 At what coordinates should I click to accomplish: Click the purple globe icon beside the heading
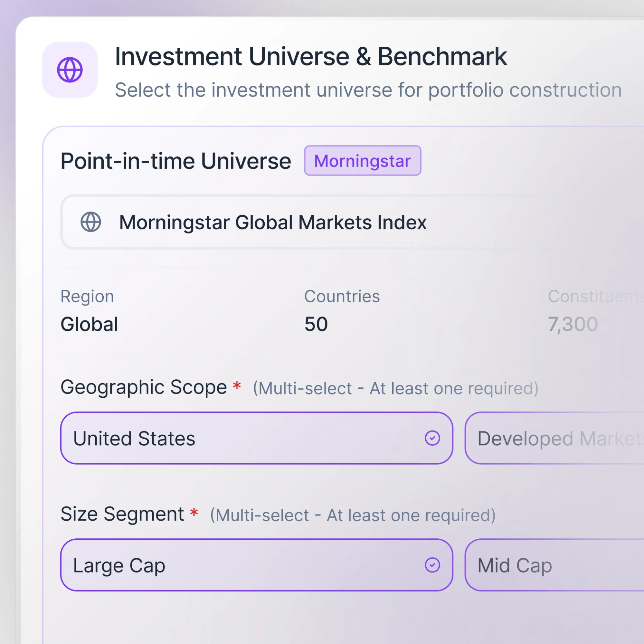(70, 70)
